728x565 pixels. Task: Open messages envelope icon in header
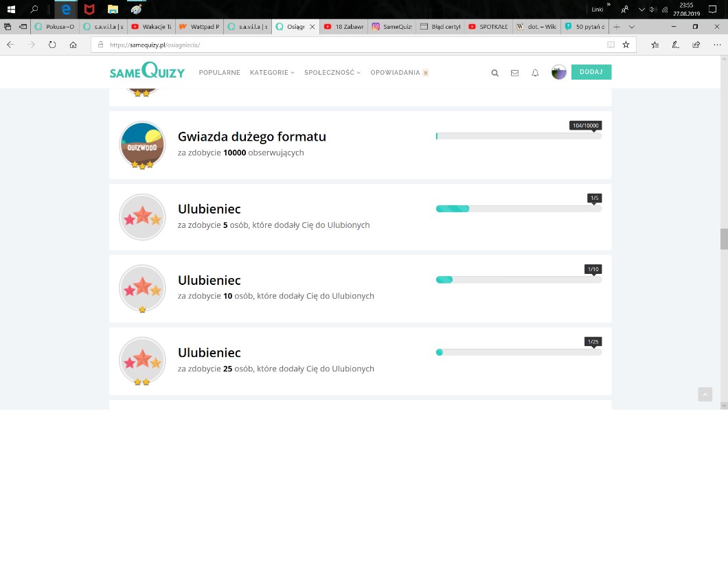[x=514, y=73]
